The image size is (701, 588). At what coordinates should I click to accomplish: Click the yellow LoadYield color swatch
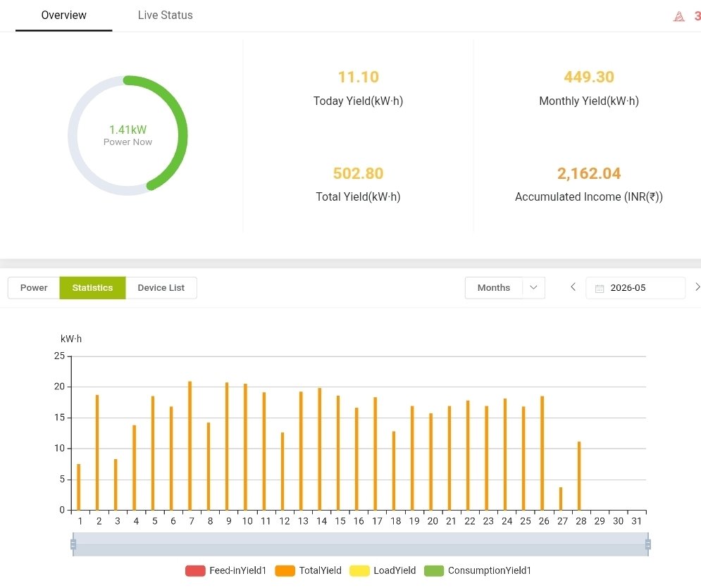(x=359, y=570)
